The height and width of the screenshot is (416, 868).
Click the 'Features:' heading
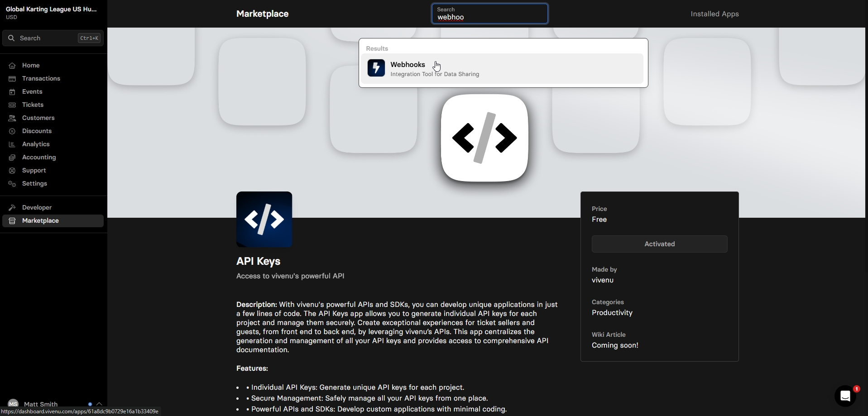pyautogui.click(x=252, y=368)
